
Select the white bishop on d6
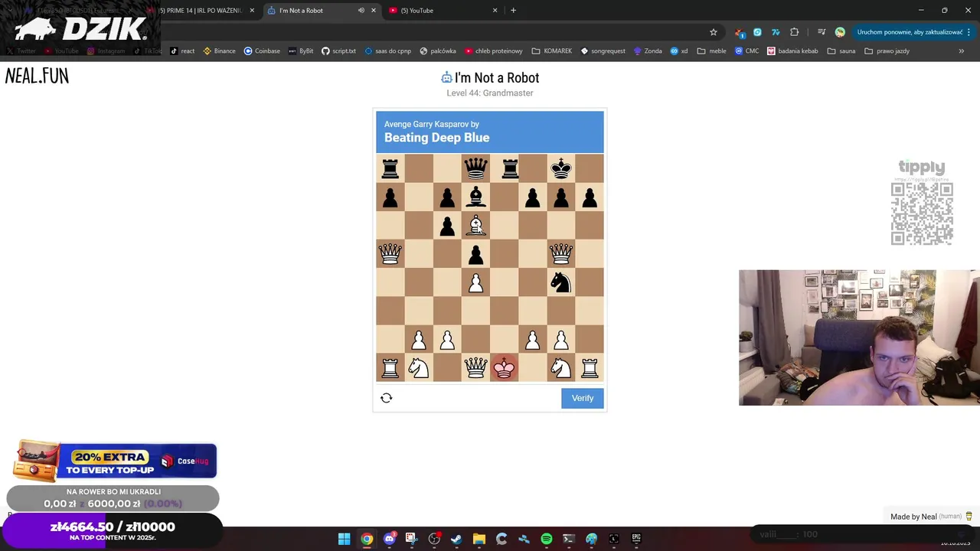pos(475,225)
